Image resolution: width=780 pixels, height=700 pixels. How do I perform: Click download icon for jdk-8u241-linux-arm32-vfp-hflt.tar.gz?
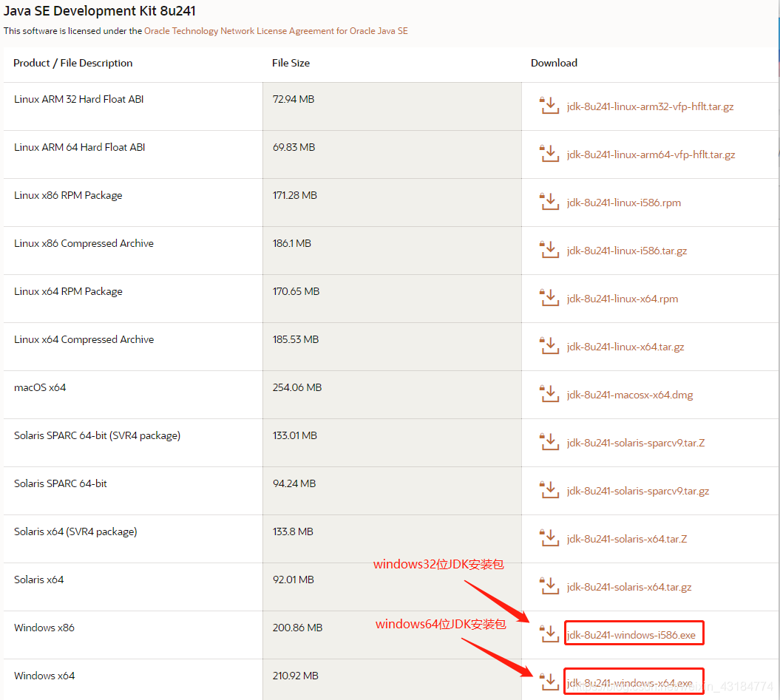point(549,106)
